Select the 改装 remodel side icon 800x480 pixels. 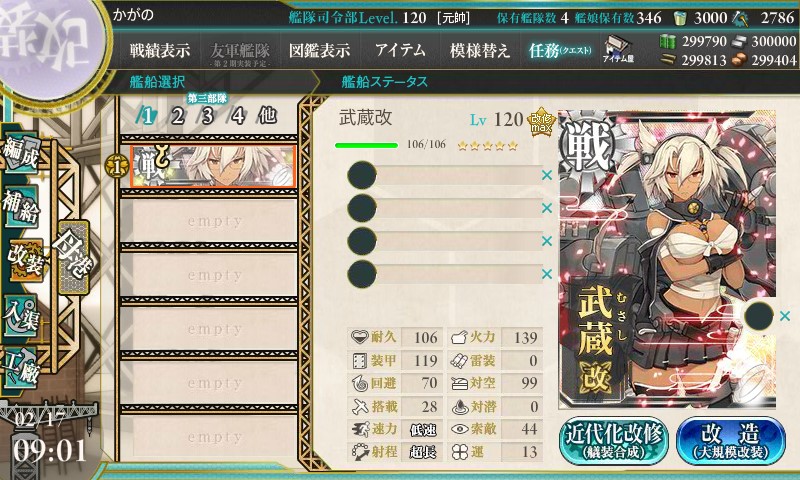click(24, 260)
